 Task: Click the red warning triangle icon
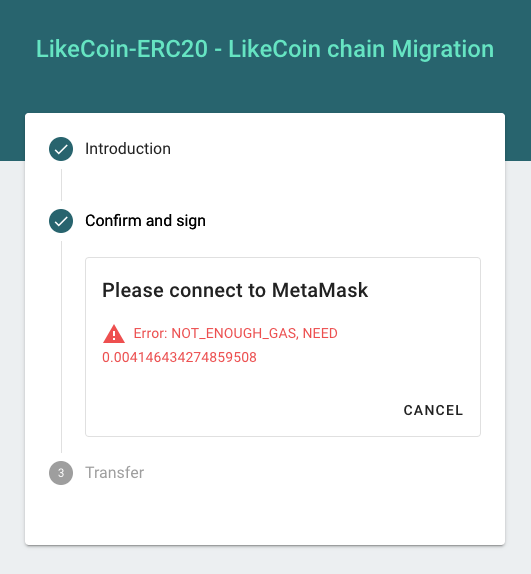114,334
